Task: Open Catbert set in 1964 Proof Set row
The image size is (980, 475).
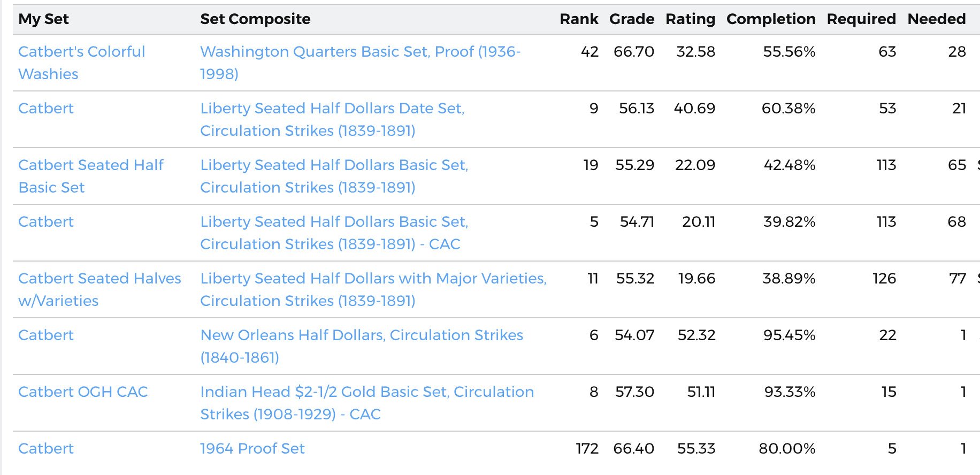Action: (x=46, y=448)
